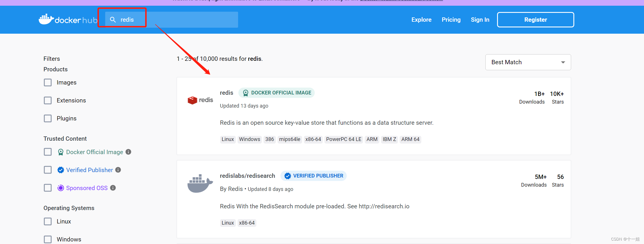Open the Pricing page
The height and width of the screenshot is (244, 644).
pos(451,20)
